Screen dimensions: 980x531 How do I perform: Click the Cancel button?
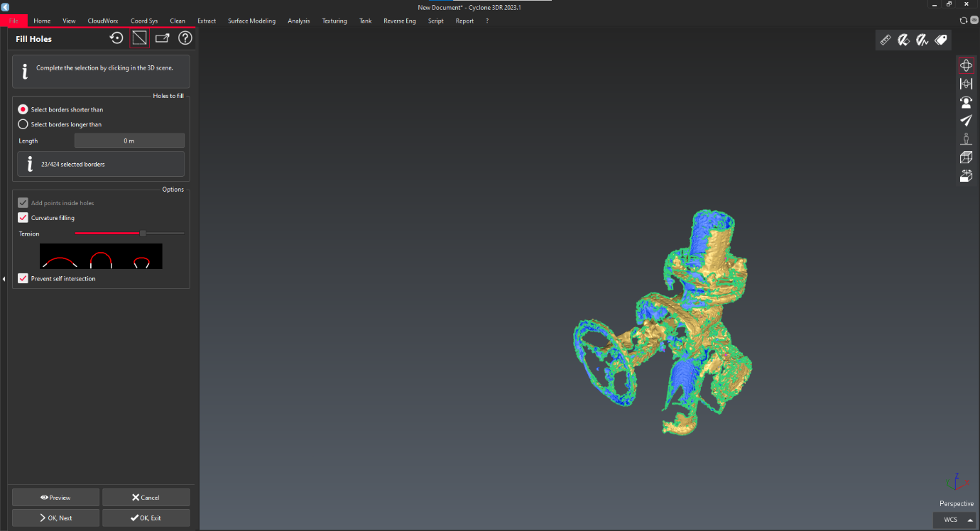click(x=146, y=497)
